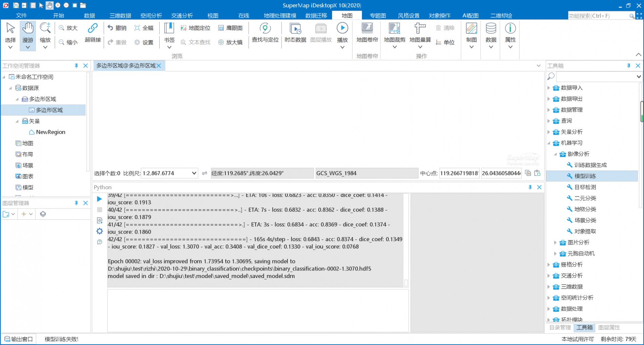This screenshot has width=644, height=345.
Task: Expand 数据导入 toolbox group
Action: [x=549, y=88]
